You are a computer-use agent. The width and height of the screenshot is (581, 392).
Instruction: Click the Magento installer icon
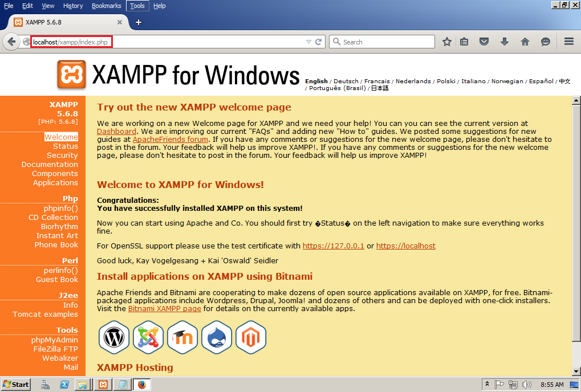point(251,337)
